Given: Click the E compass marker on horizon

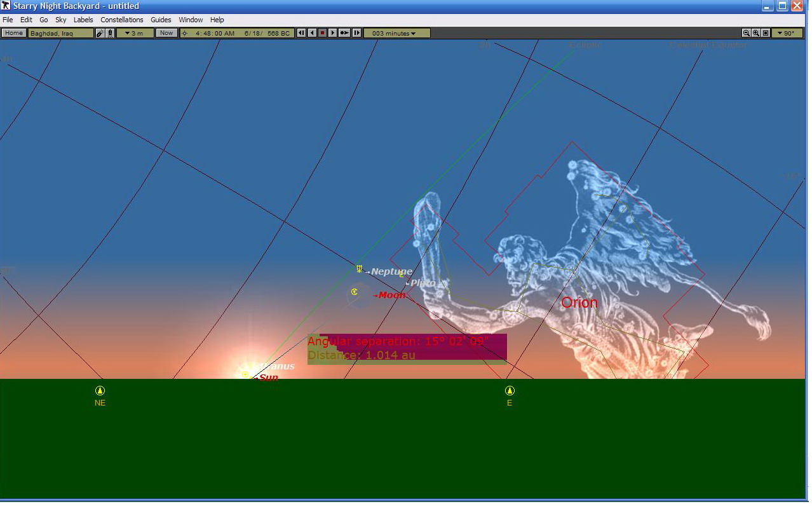Looking at the screenshot, I should click(x=510, y=390).
